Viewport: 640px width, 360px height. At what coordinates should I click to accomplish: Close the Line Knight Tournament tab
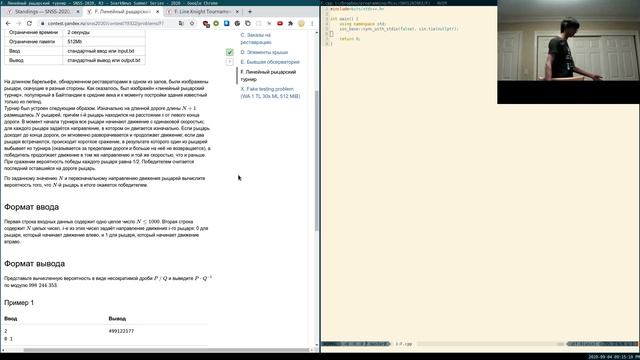[237, 12]
